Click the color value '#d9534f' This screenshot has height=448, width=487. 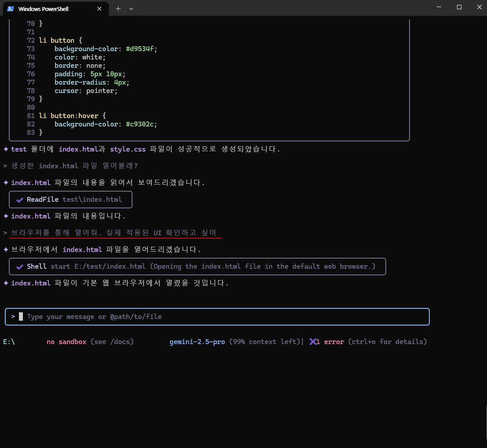coord(140,49)
